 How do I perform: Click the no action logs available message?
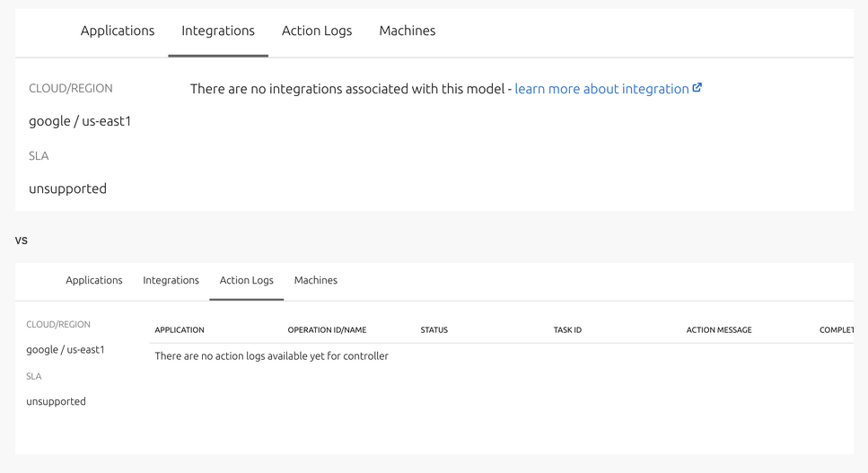[x=271, y=356]
